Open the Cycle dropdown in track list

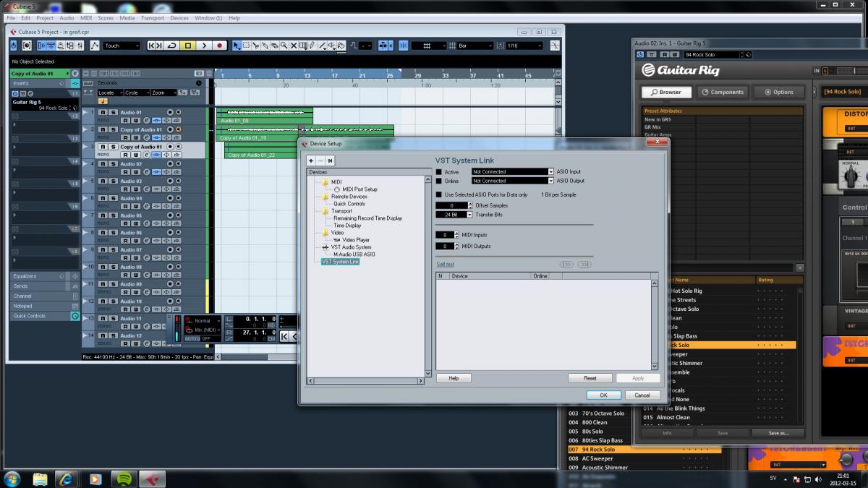137,93
